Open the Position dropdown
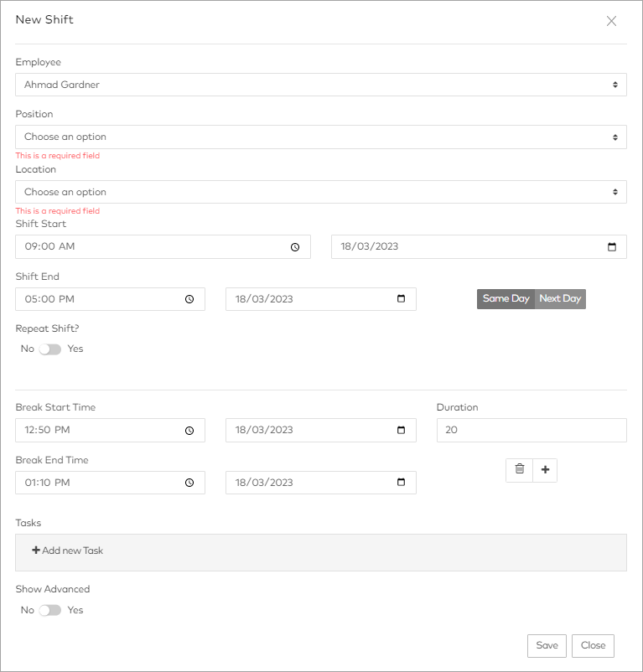The image size is (643, 672). (x=321, y=136)
